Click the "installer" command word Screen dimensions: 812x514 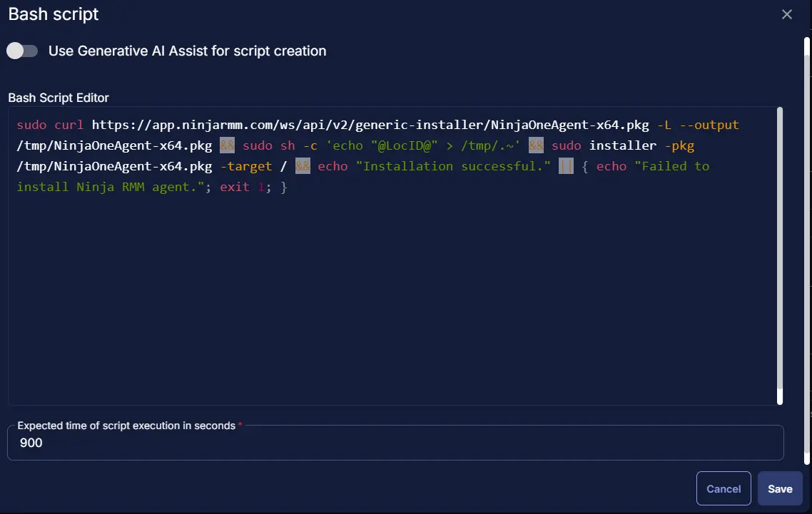(x=622, y=145)
